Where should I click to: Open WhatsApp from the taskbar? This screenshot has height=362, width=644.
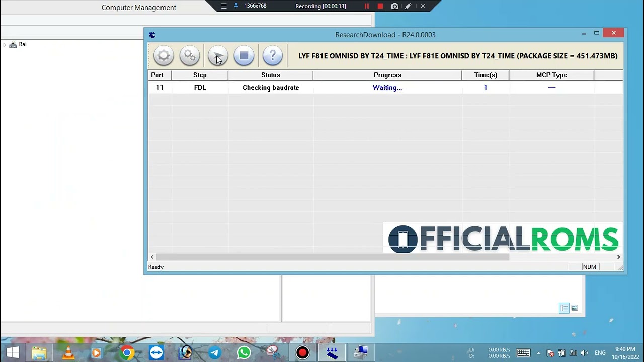pos(244,353)
